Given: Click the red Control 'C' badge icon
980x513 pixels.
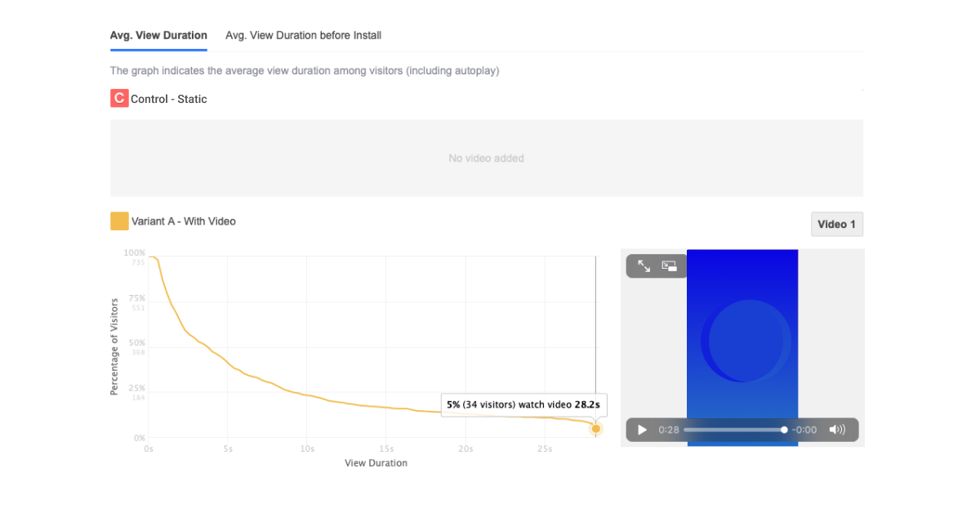Looking at the screenshot, I should coord(119,99).
